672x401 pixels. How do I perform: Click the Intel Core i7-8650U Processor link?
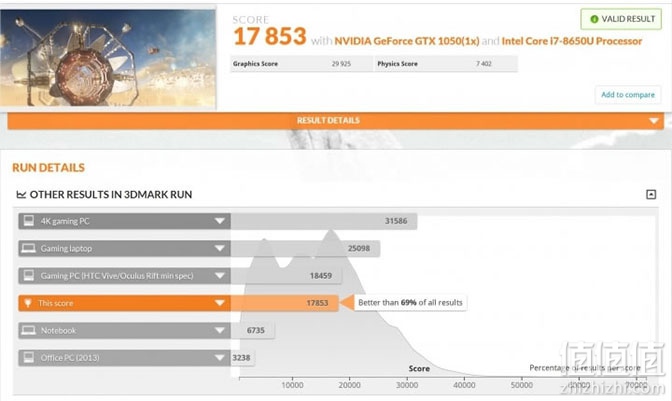point(572,41)
